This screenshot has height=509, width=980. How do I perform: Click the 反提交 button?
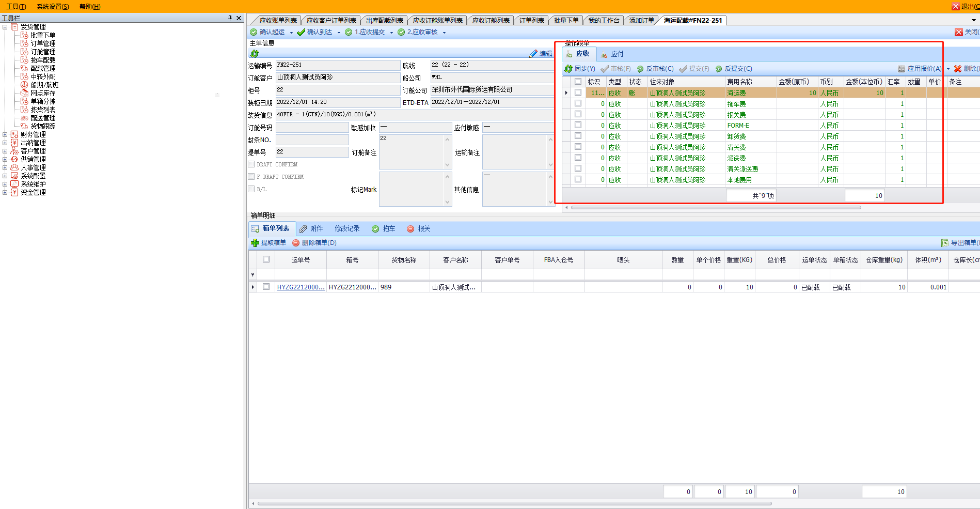738,69
